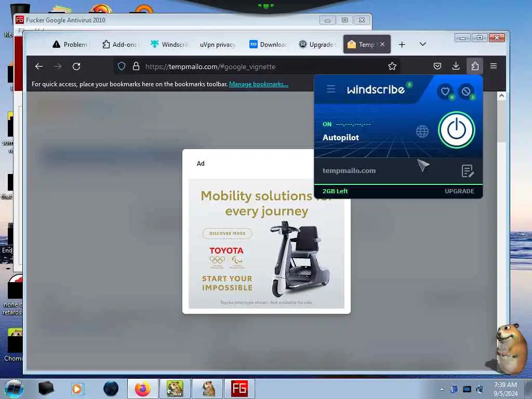Screen dimensions: 532x399
Task: Select the Autopilot location label
Action: pyautogui.click(x=341, y=137)
